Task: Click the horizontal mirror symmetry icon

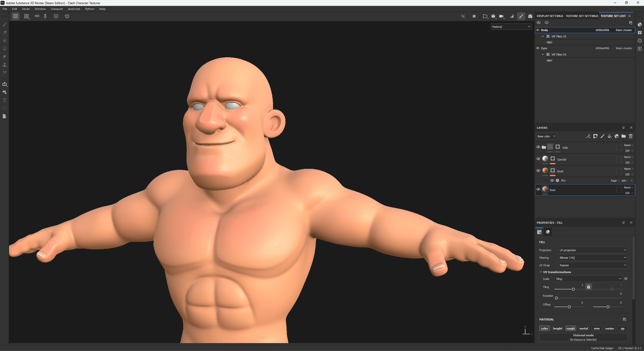Action: [37, 16]
